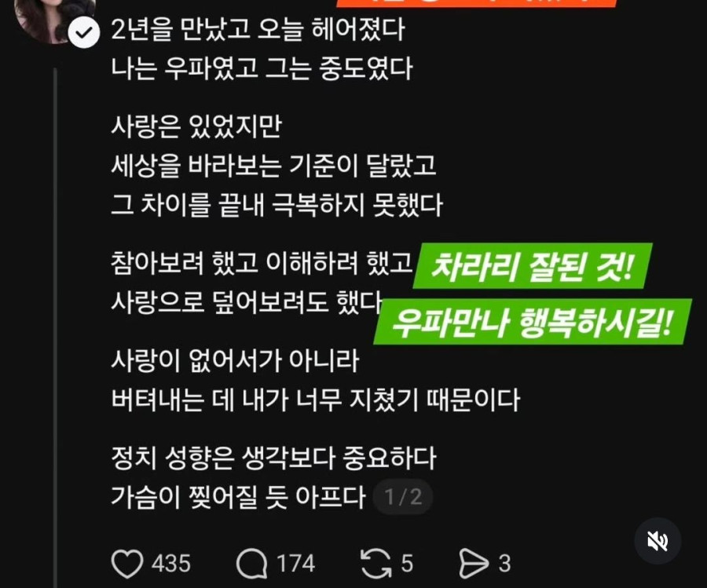Tap the last line 가슴이 찢어질 듯 아프다

click(x=238, y=497)
